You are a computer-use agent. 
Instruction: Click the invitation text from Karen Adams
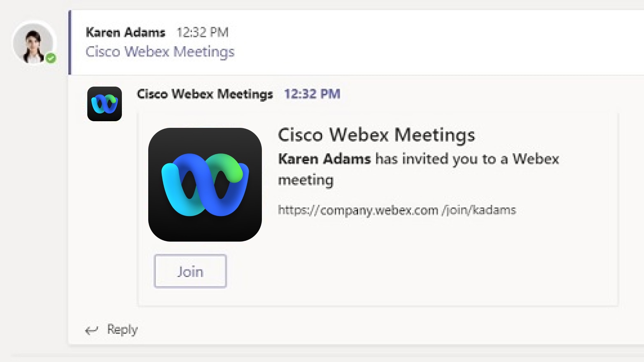pos(418,169)
